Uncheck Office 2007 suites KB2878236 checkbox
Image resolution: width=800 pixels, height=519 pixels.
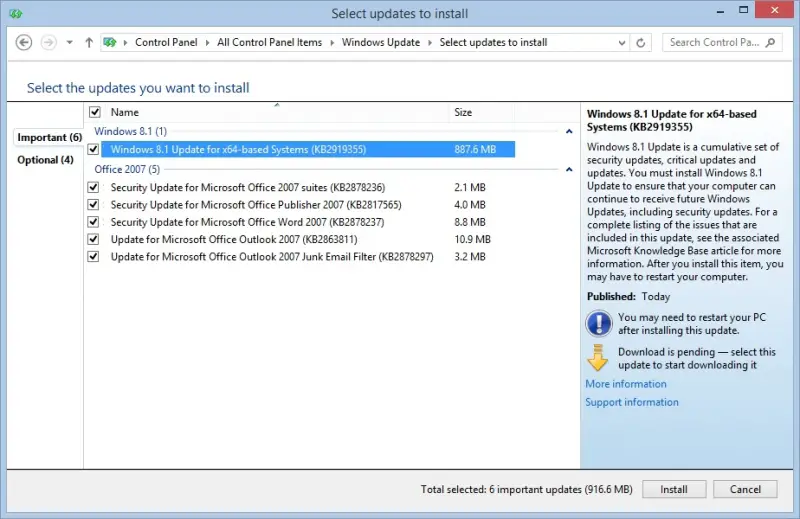point(93,187)
